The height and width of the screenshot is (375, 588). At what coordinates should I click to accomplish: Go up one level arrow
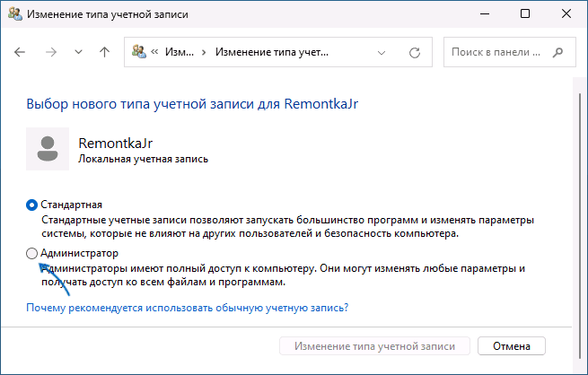click(105, 52)
